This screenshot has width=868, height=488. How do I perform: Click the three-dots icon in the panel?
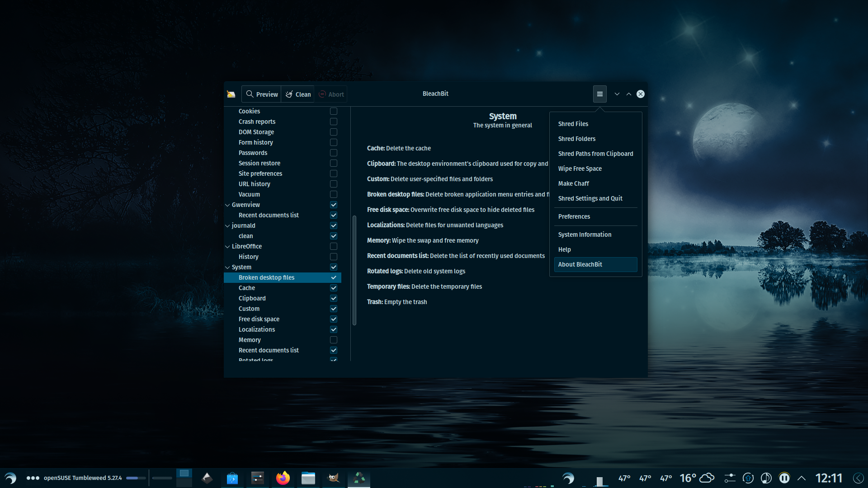pos(33,478)
